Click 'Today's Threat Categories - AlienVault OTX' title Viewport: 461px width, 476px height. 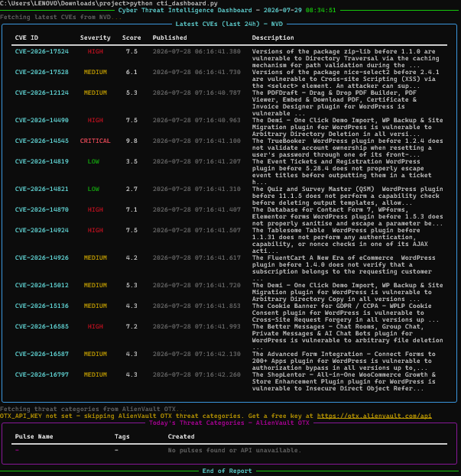229,423
